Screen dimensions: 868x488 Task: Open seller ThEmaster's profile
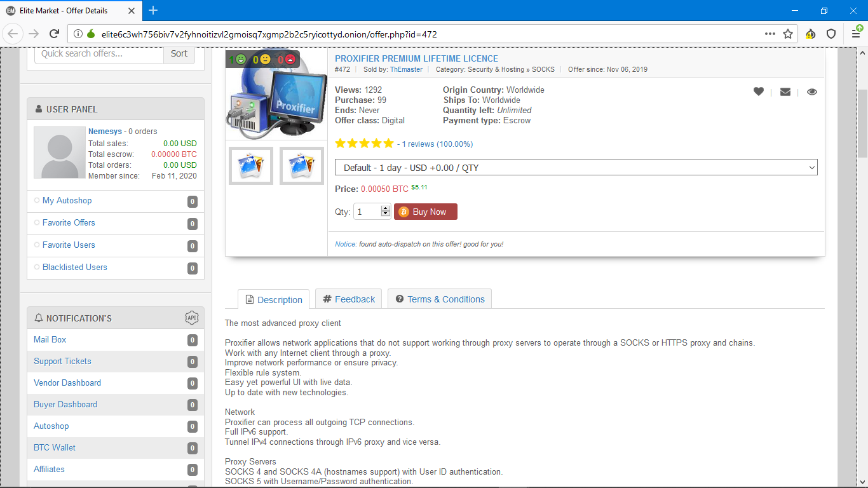(x=406, y=69)
